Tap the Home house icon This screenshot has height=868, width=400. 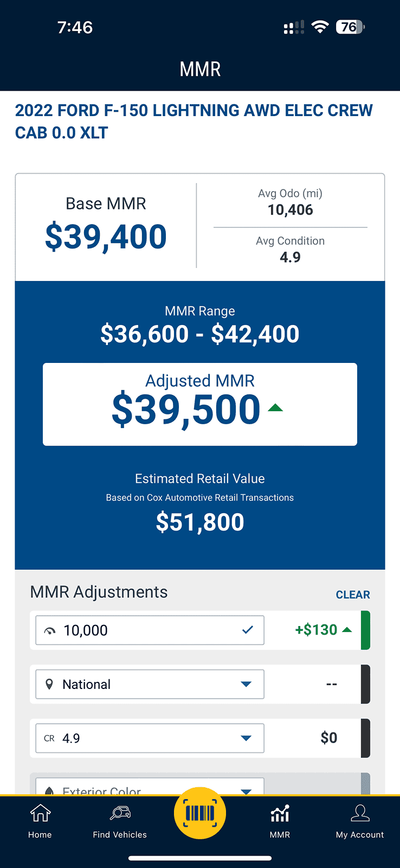coord(40,814)
